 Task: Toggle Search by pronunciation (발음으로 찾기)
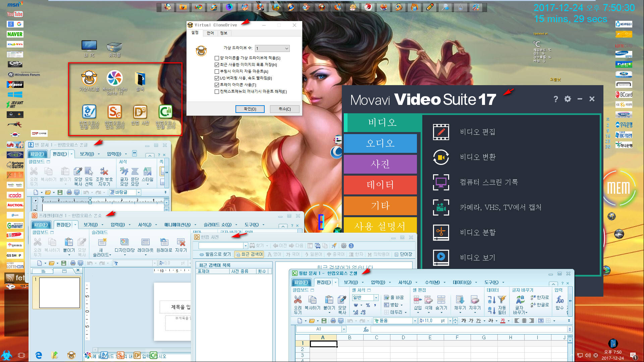215,254
